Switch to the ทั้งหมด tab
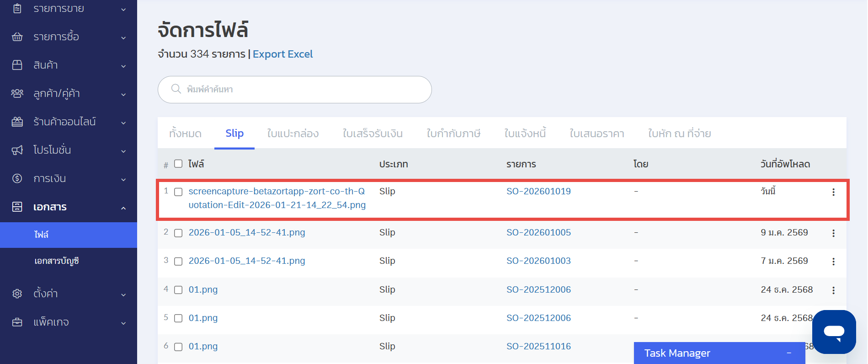The width and height of the screenshot is (868, 364). coord(185,134)
